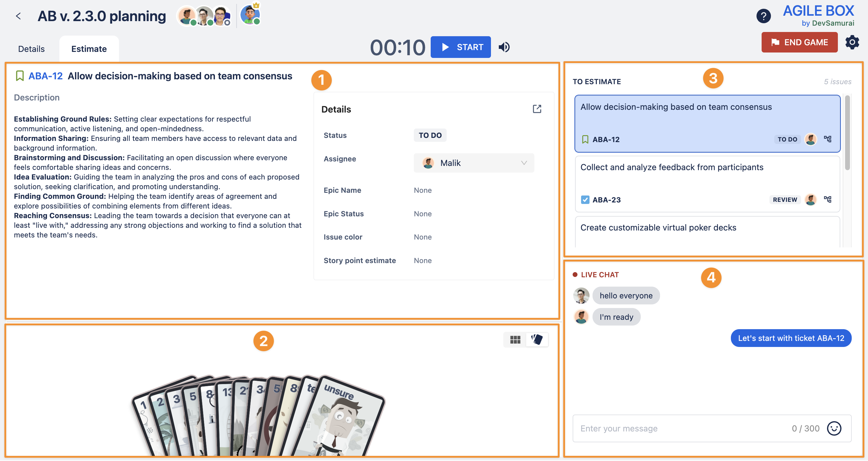Switch to the Details tab
This screenshot has width=868, height=461.
(31, 49)
